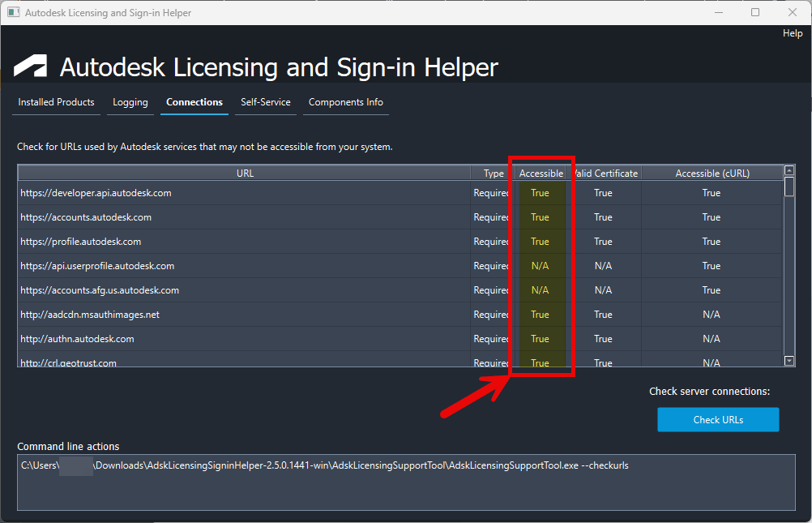
Task: Click the table scrollbar thumb
Action: pyautogui.click(x=789, y=186)
